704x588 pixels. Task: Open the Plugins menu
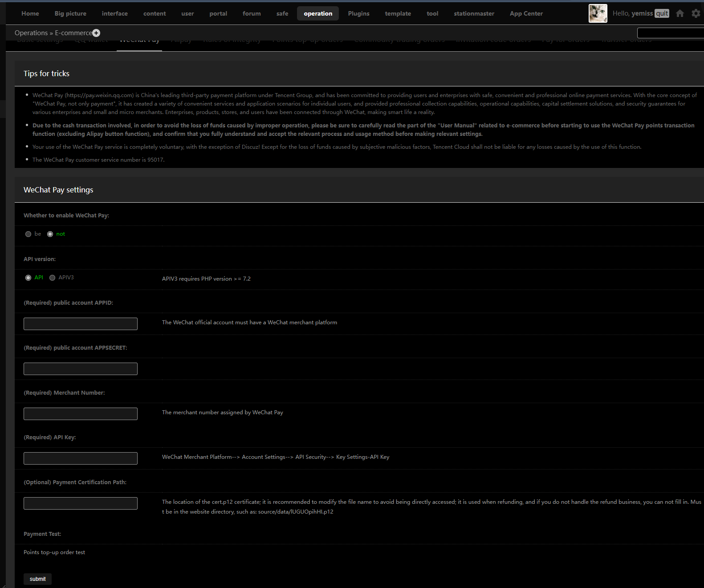359,13
